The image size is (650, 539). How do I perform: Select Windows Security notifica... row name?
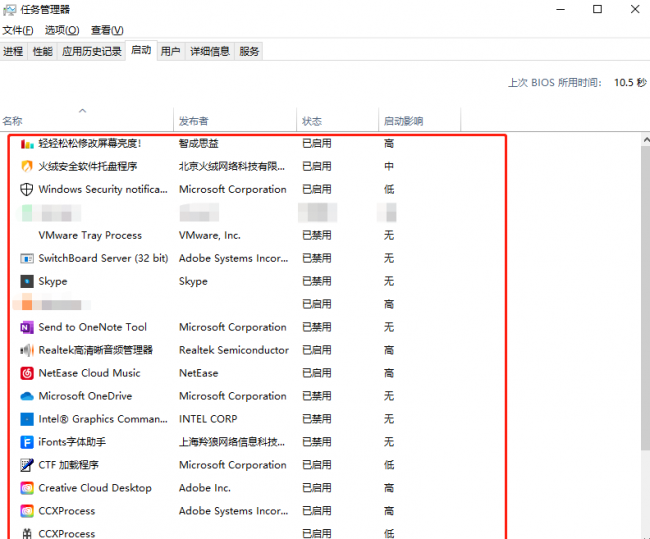[103, 189]
